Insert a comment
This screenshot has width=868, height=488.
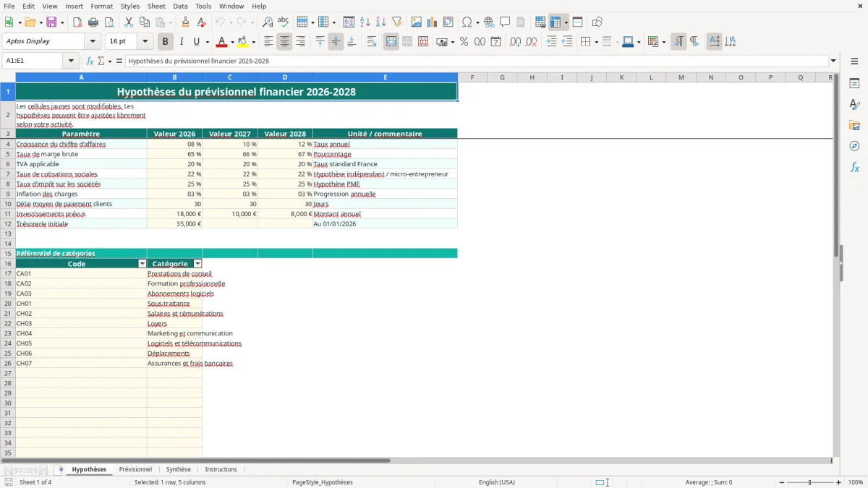point(505,22)
